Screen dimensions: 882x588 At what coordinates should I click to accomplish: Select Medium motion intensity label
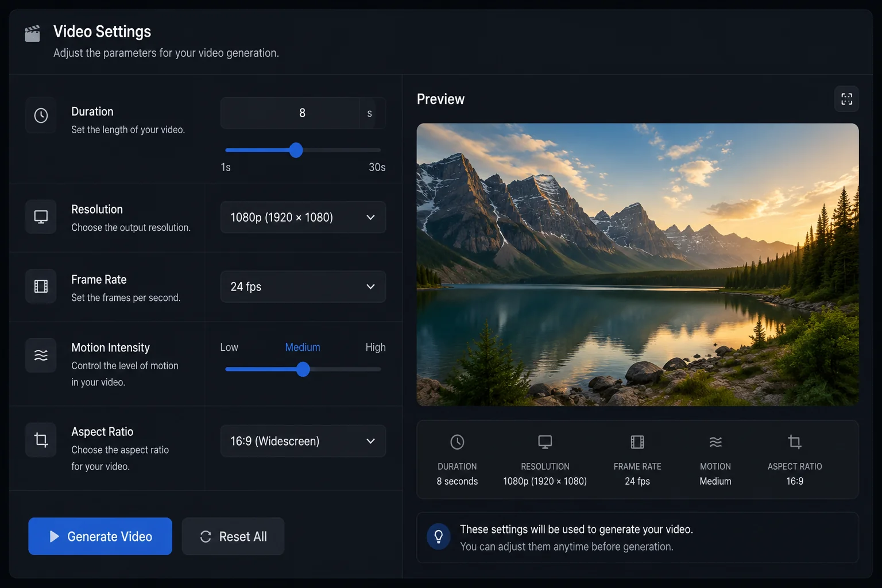(x=303, y=347)
